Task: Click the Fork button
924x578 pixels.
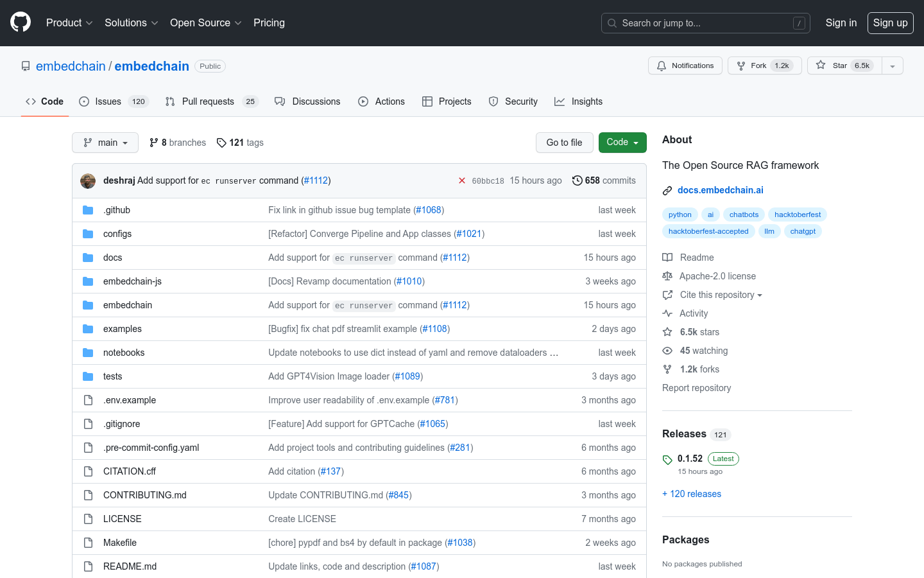Action: click(x=764, y=66)
